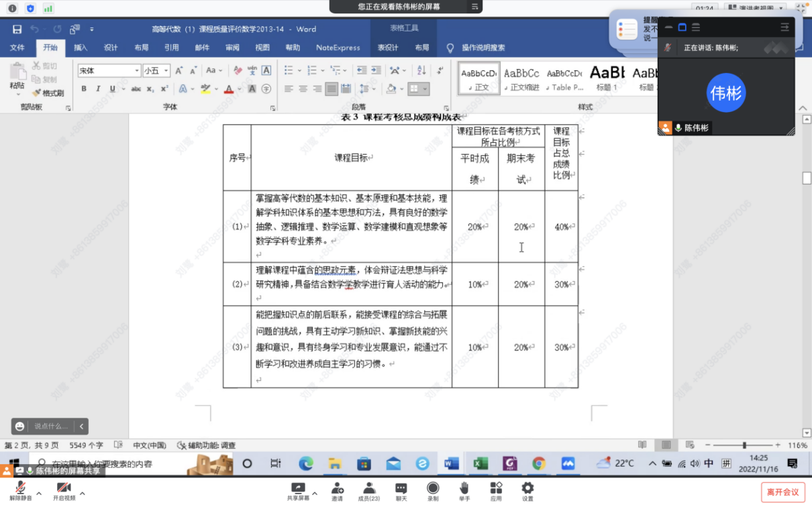Screen dimensions: 812x507
Task: Unmute microphone (解除静音)
Action: (x=20, y=491)
